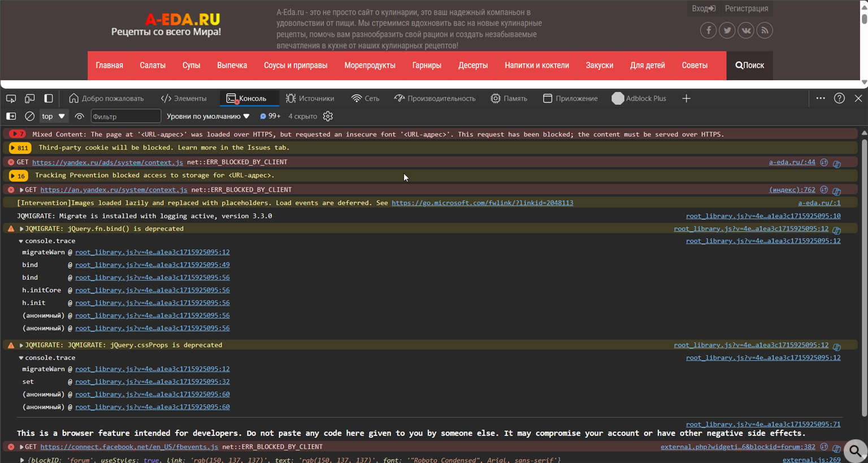The height and width of the screenshot is (463, 868).
Task: Expand the an.yandex.ru GET error
Action: (21, 190)
